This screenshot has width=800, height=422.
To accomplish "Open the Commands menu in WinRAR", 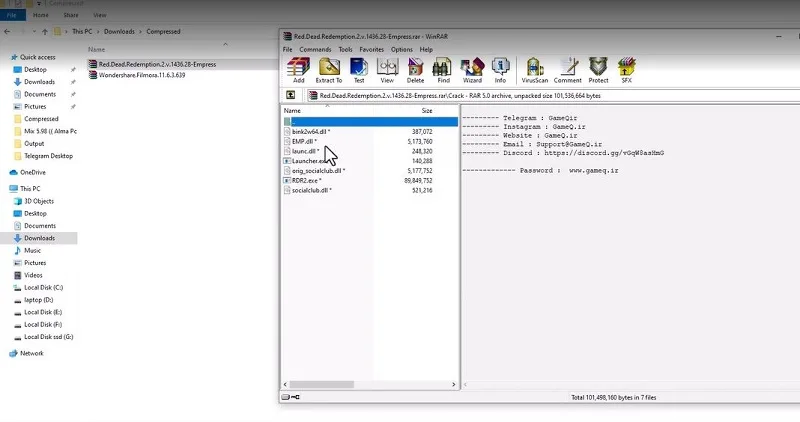I will click(x=315, y=49).
